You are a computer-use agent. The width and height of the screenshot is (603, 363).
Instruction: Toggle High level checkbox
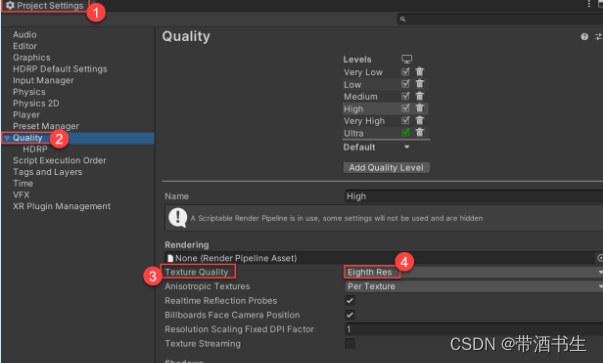point(405,108)
